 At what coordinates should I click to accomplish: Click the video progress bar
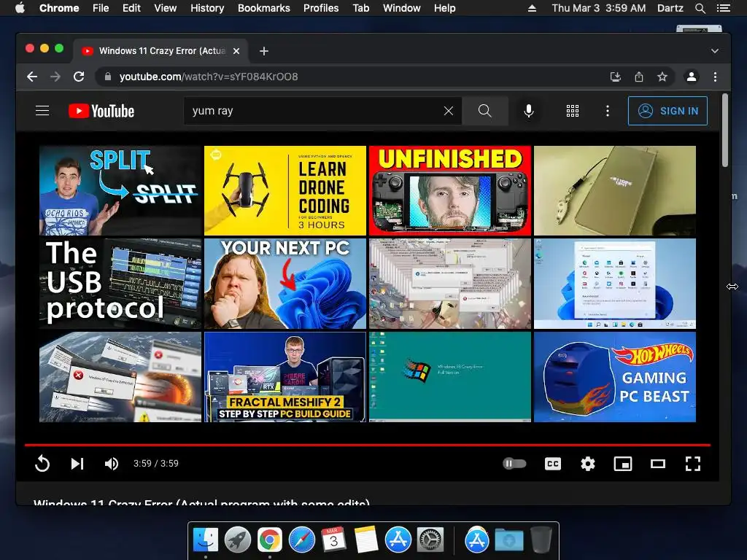pos(368,445)
